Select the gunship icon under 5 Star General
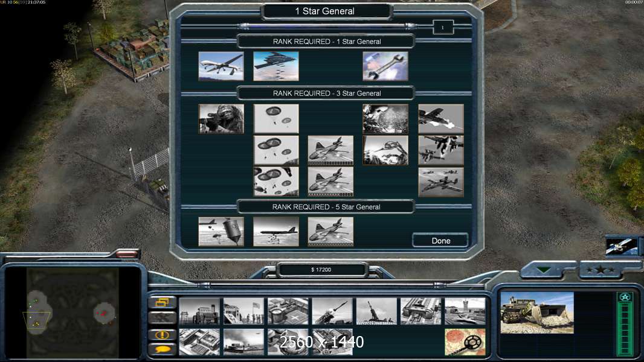644x362 pixels. pos(330,232)
